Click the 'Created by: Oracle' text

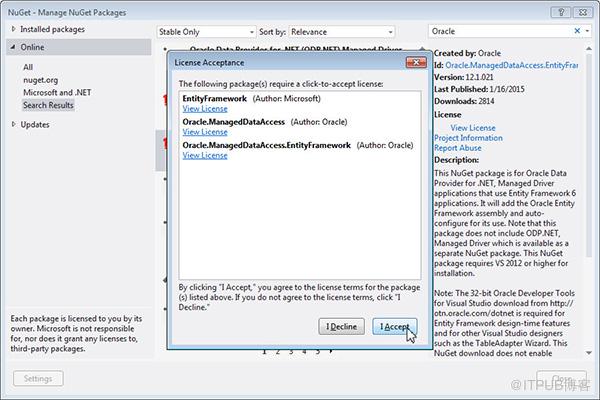(x=468, y=53)
